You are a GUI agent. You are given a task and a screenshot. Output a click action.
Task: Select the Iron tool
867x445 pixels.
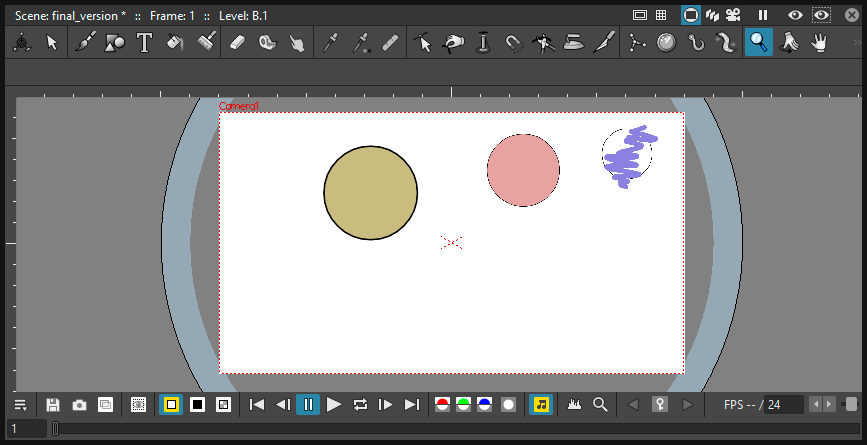tap(574, 43)
